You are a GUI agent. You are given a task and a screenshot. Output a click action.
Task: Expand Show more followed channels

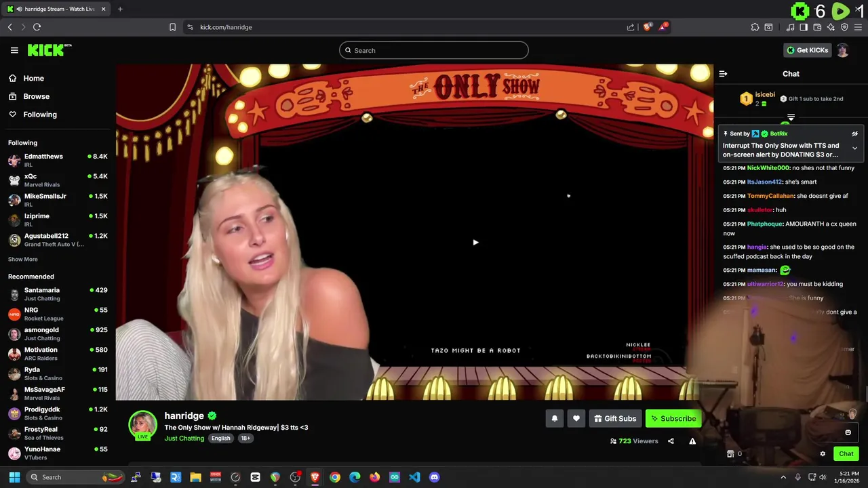23,259
